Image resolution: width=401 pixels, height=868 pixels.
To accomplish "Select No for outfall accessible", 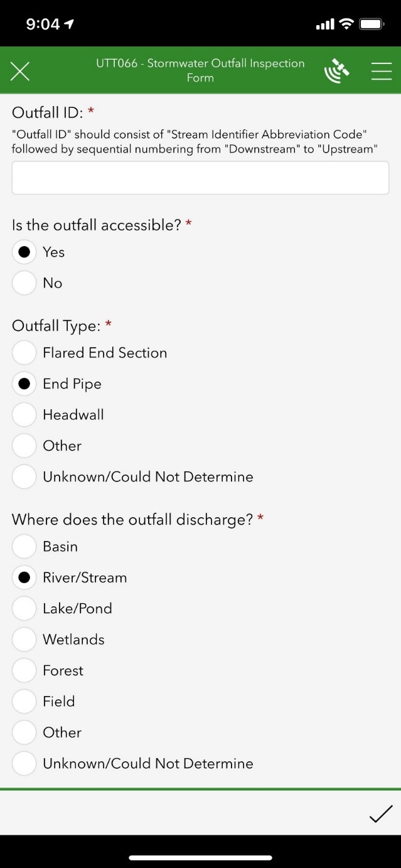I will click(24, 283).
